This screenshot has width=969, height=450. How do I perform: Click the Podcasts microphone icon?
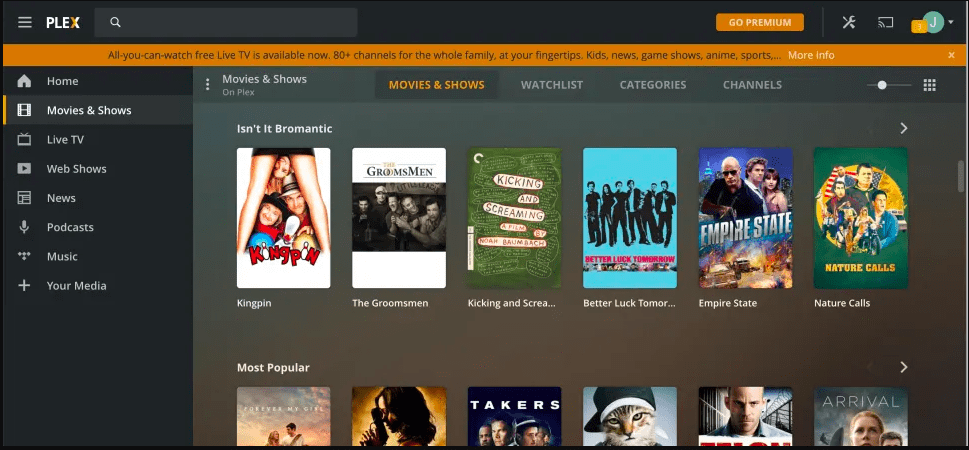24,227
